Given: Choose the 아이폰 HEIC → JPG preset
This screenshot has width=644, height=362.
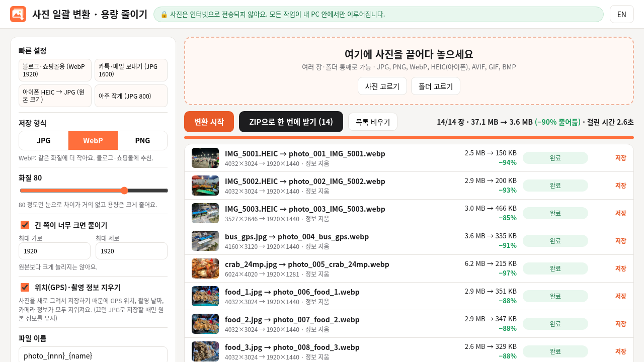Looking at the screenshot, I should pos(55,96).
